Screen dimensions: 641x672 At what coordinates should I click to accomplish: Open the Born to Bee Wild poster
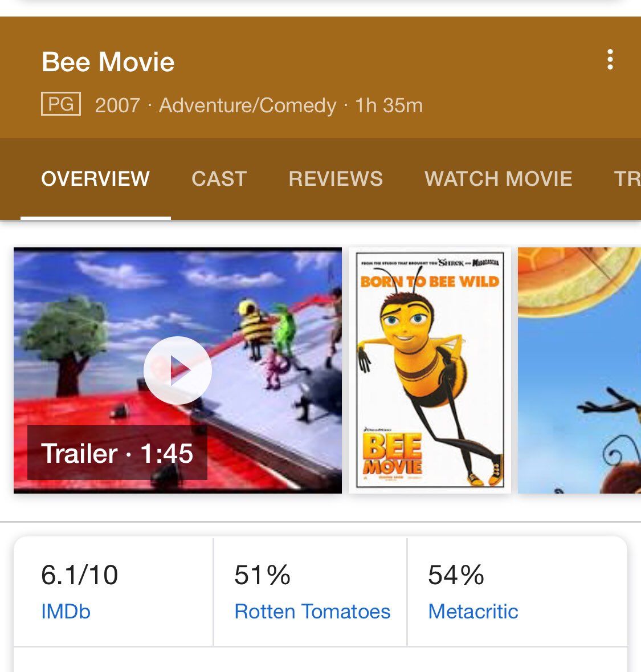tap(430, 370)
